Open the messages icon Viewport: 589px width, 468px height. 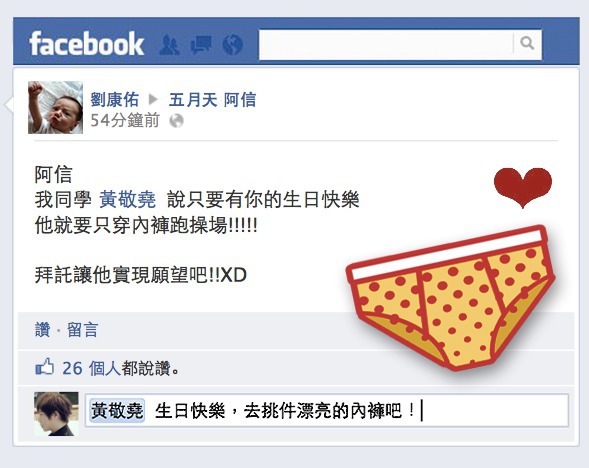pyautogui.click(x=201, y=45)
